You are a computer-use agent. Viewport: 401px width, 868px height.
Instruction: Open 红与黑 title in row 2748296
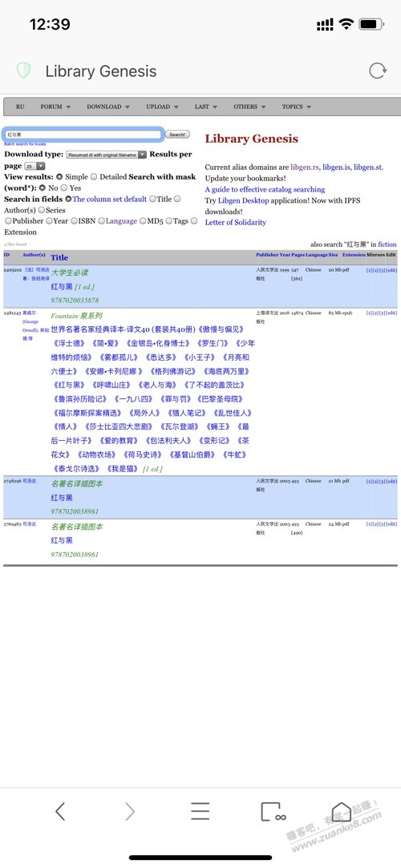(62, 498)
